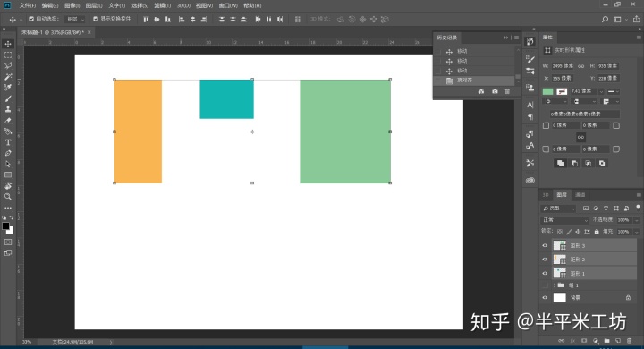
Task: Open the 窗口(W) menu
Action: 228,5
